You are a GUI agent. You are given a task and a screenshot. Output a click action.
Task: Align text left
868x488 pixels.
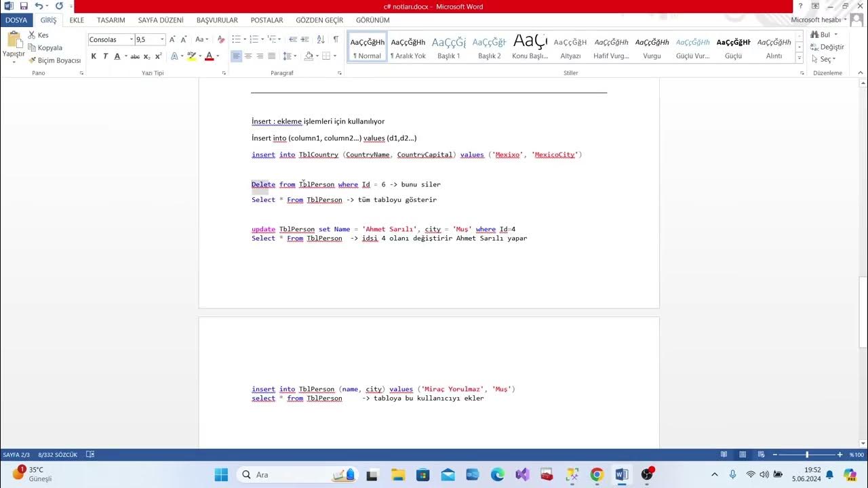click(236, 56)
